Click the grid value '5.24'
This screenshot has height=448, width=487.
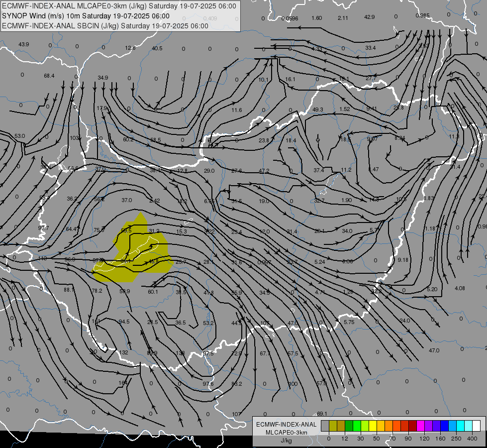(x=319, y=262)
